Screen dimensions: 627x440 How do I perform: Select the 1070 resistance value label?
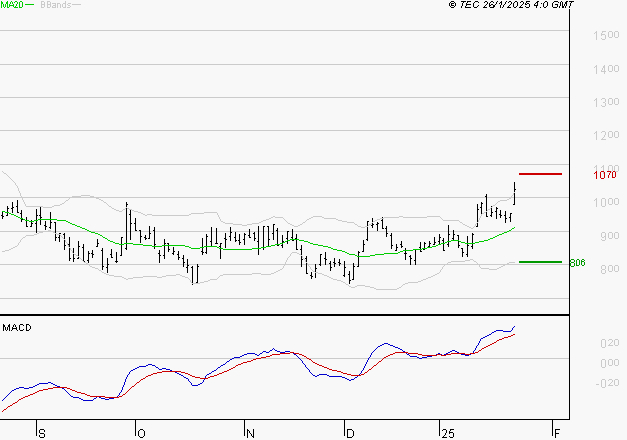[603, 175]
